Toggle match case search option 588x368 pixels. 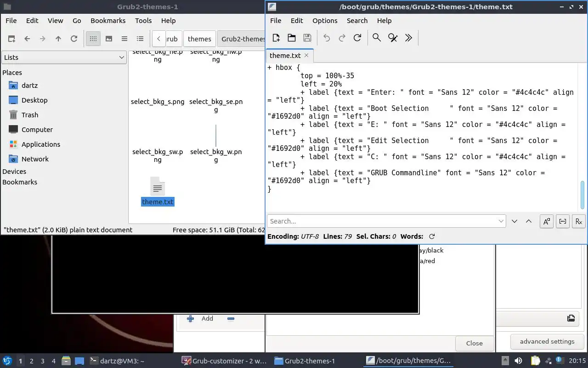coord(547,221)
